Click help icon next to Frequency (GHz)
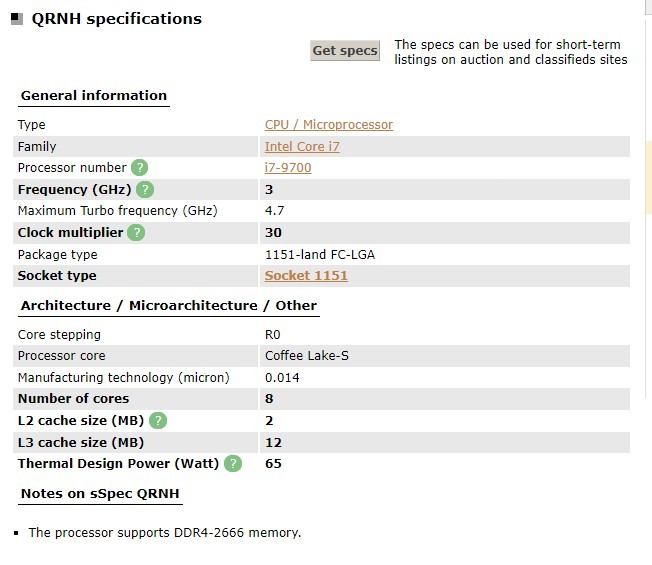This screenshot has height=565, width=652. click(145, 190)
